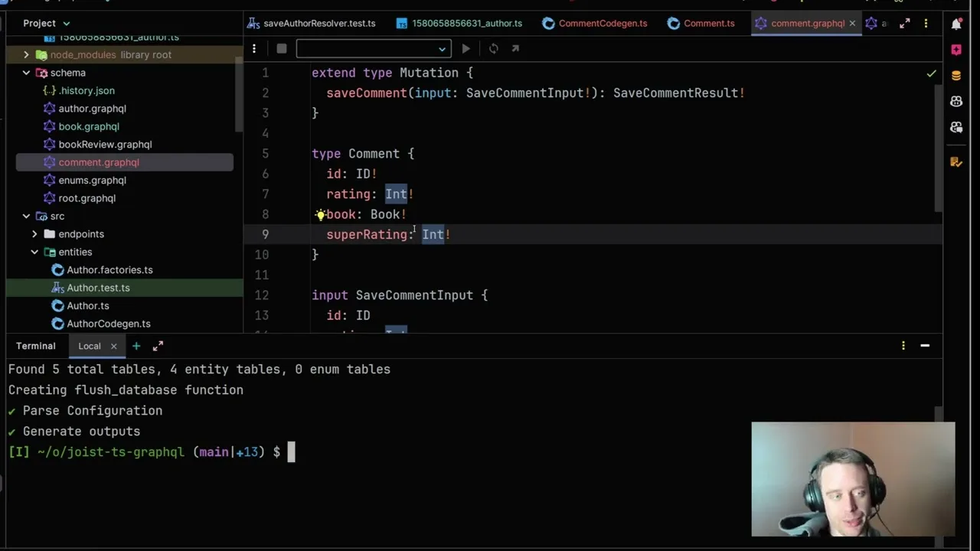Switch to CommentCodegen.ts tab
Viewport: 980px width, 551px height.
point(594,24)
